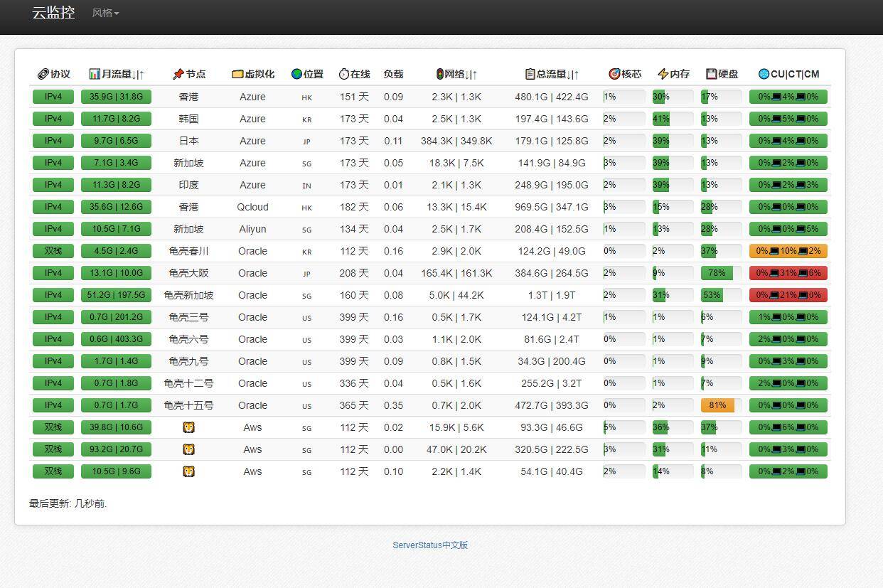
Task: Click the pushpin icon beside 节点 header
Action: tap(178, 74)
